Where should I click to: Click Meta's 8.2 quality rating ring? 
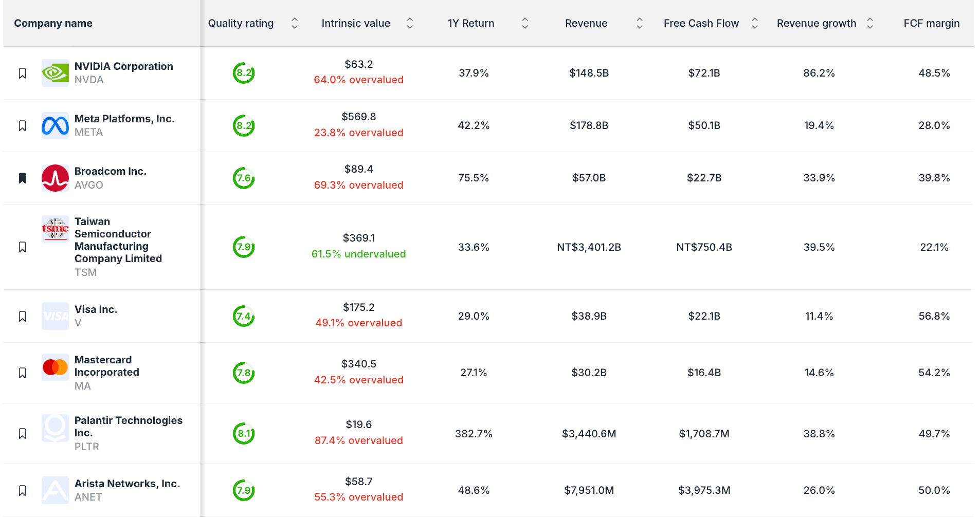pos(244,125)
